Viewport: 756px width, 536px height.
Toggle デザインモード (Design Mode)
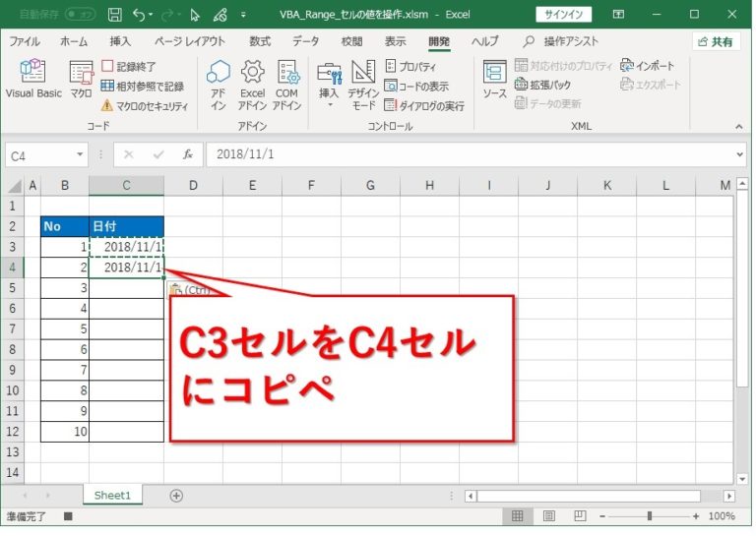pyautogui.click(x=363, y=84)
